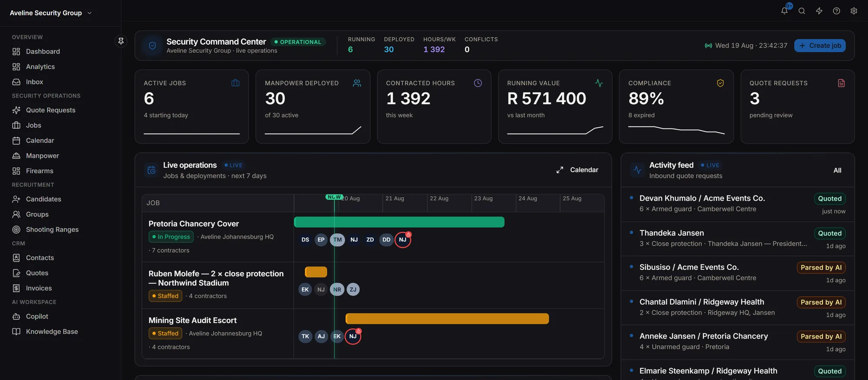Open the Compliance 89% card

tap(676, 107)
